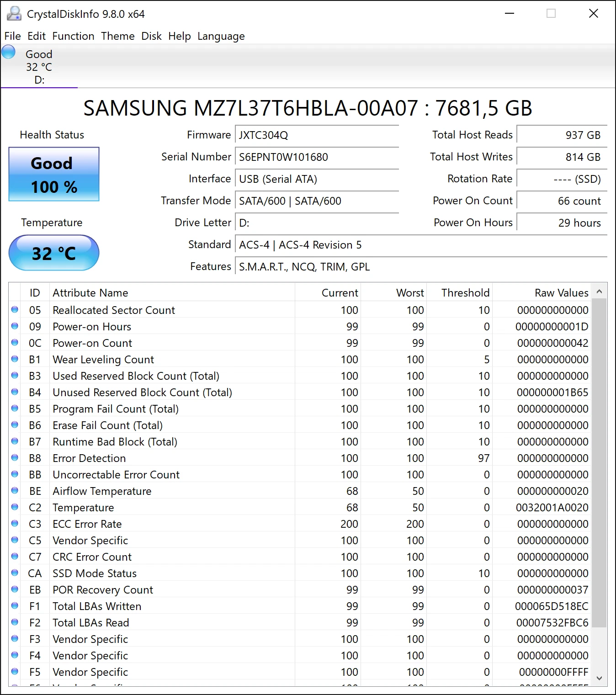Image resolution: width=616 pixels, height=695 pixels.
Task: Click the scrollbar up arrow in attribute list
Action: point(599,291)
